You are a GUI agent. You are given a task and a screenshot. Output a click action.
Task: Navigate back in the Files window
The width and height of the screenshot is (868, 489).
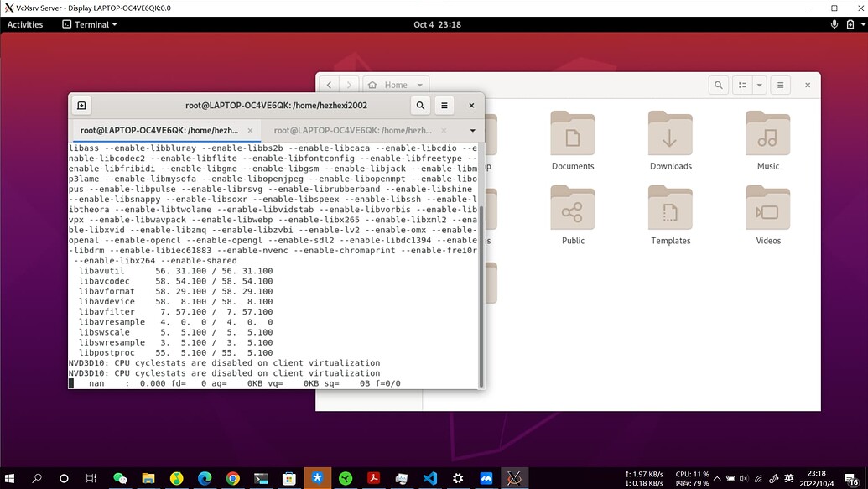pyautogui.click(x=329, y=85)
